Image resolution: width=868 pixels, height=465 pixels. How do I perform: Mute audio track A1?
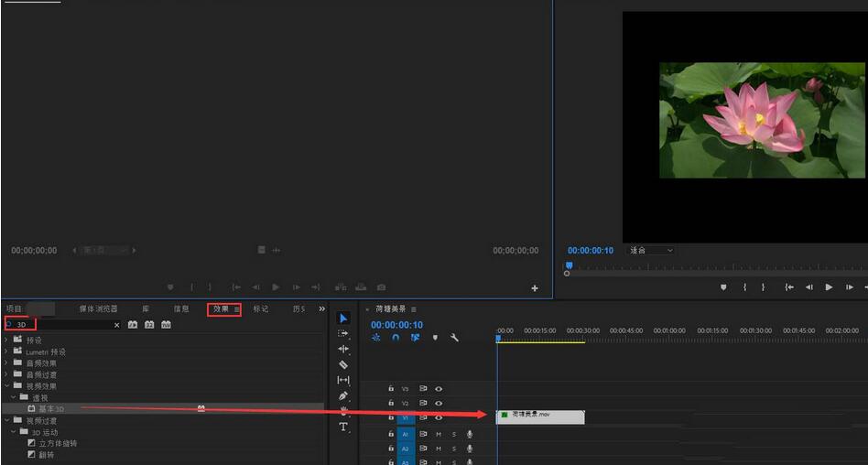point(439,435)
